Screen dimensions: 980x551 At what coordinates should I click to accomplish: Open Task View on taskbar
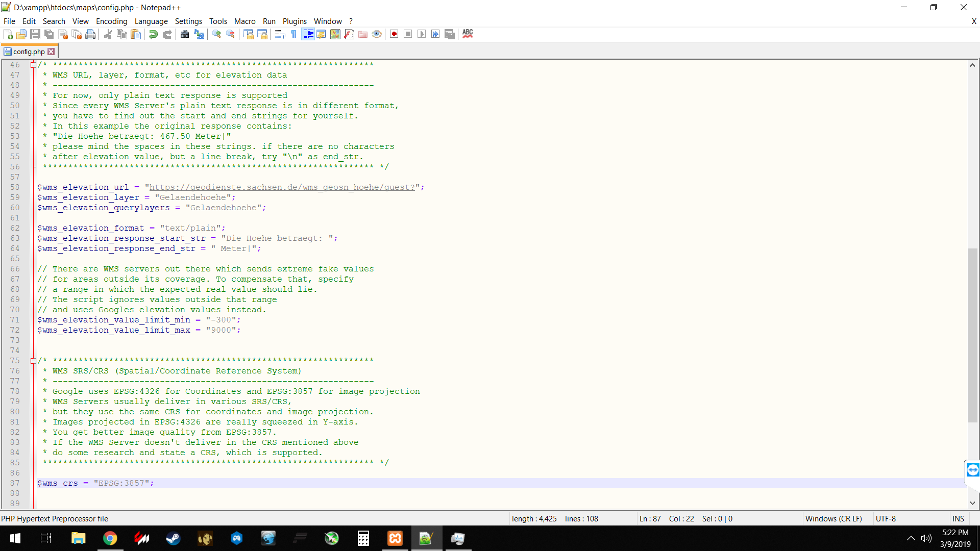(46, 538)
